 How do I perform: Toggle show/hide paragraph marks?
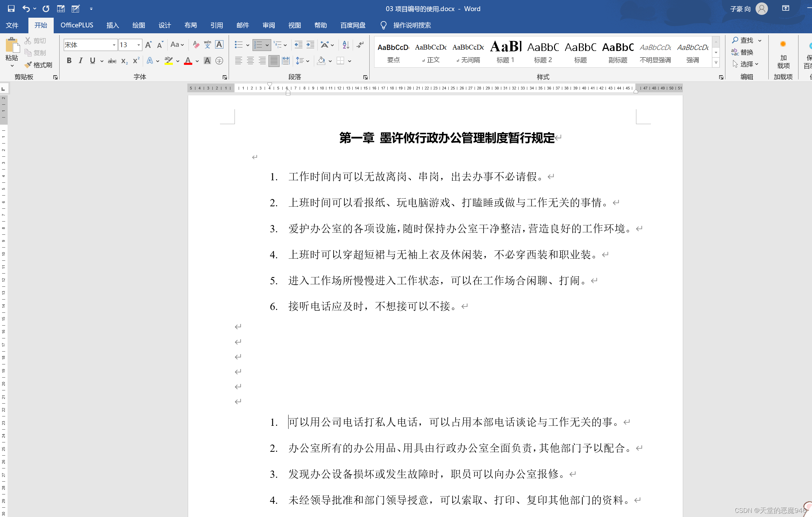[360, 45]
